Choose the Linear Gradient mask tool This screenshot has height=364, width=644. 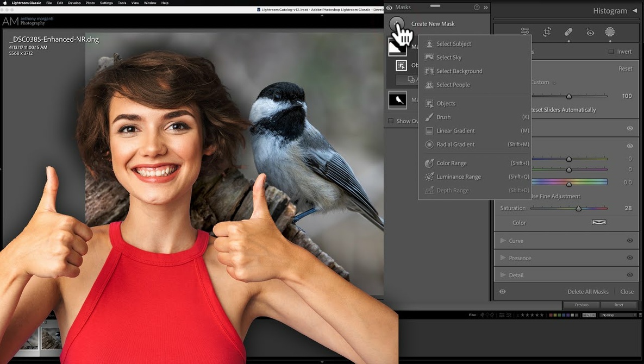pyautogui.click(x=457, y=130)
